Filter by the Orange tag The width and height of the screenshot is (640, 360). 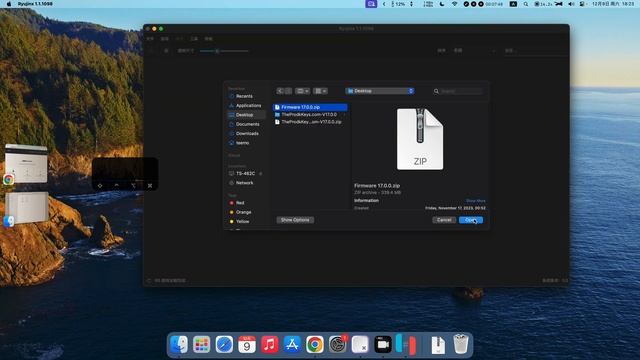click(x=243, y=212)
